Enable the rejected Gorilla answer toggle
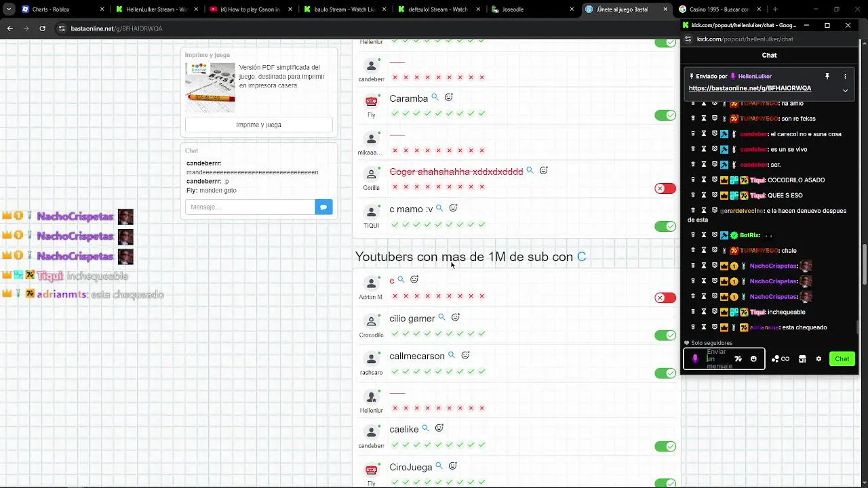The width and height of the screenshot is (868, 488). [665, 188]
